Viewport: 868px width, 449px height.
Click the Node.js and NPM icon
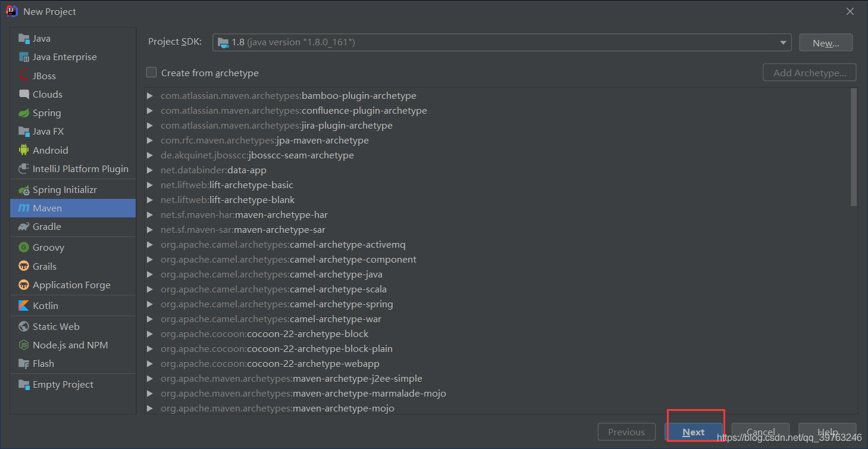coord(24,345)
